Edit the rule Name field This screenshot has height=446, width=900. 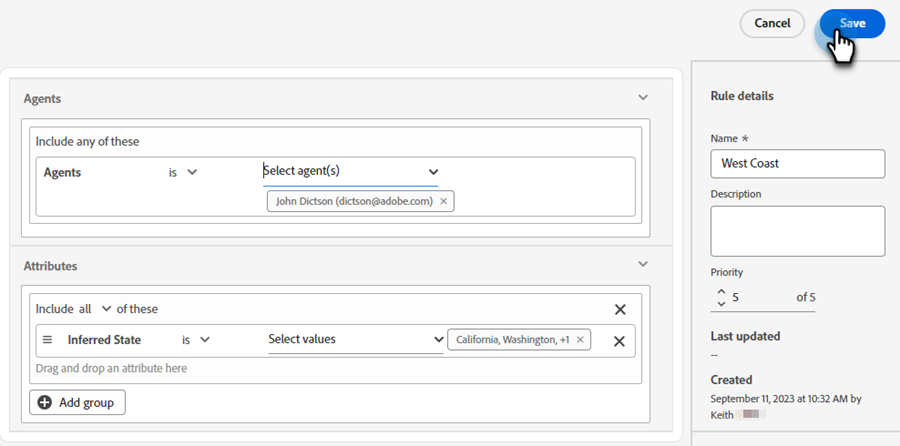click(797, 163)
